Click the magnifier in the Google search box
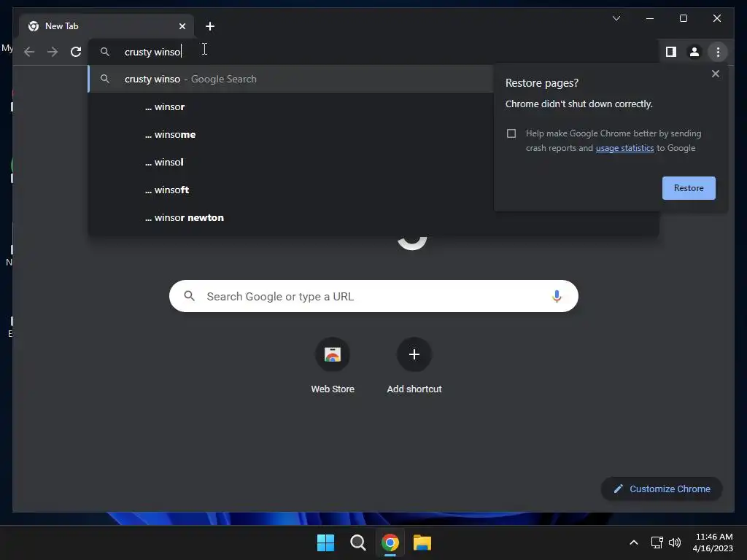This screenshot has height=560, width=747. coord(189,296)
